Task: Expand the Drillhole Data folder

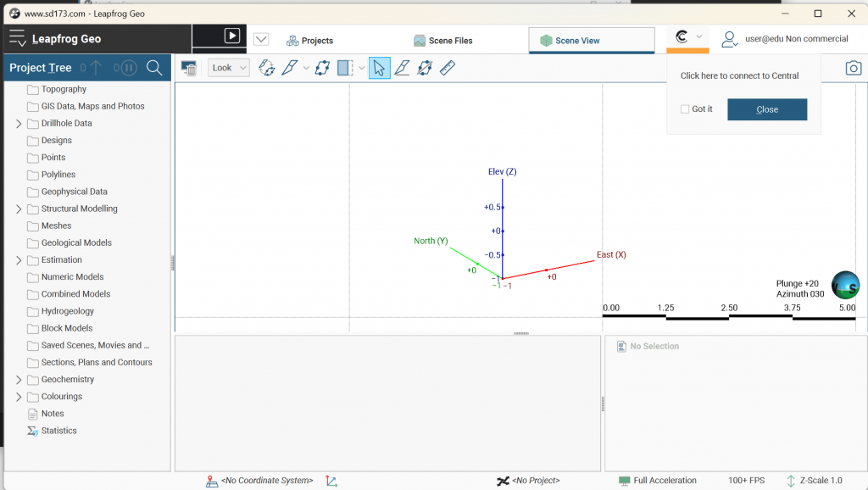Action: 19,124
